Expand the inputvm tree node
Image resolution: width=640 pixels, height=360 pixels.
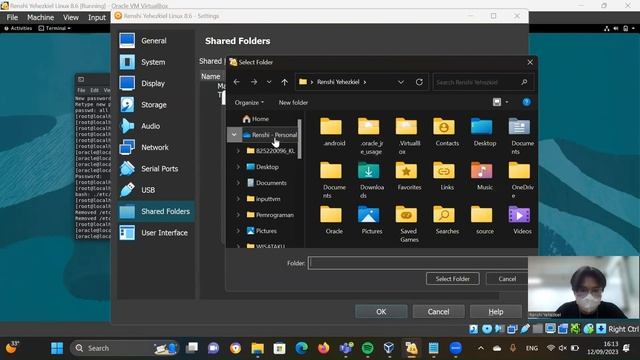pos(238,199)
